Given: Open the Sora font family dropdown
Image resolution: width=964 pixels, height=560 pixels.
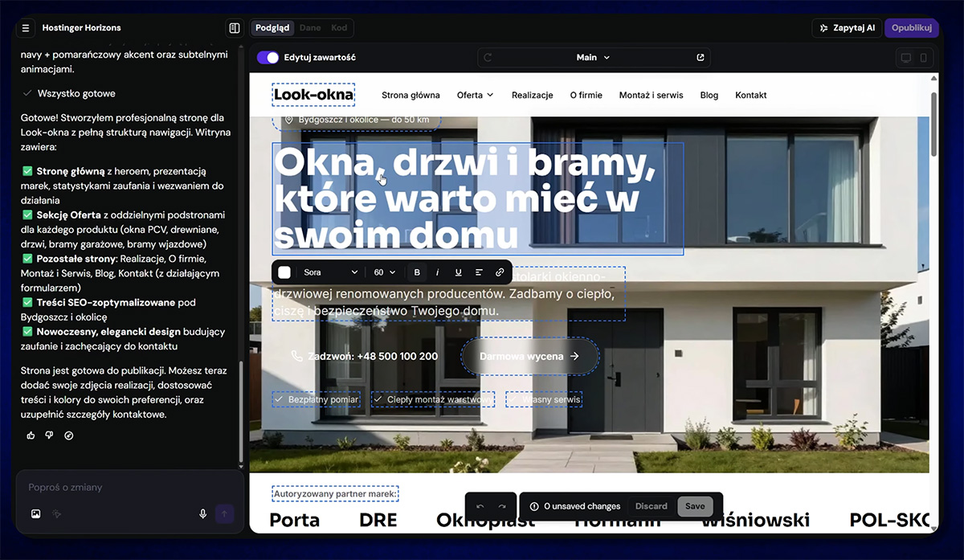Looking at the screenshot, I should (x=331, y=272).
